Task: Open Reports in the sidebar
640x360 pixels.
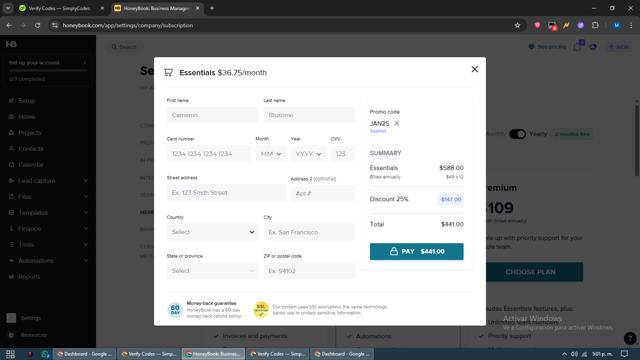Action: 29,276
